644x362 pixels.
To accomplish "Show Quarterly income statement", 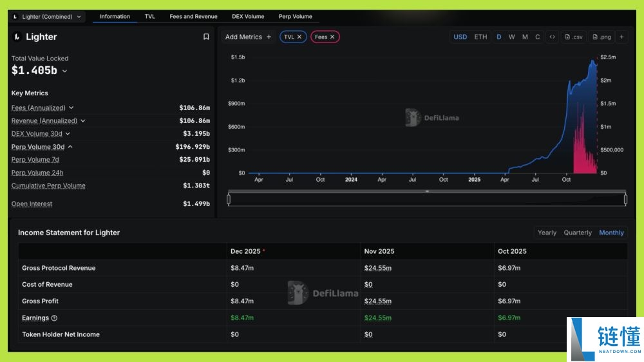I will coord(578,233).
